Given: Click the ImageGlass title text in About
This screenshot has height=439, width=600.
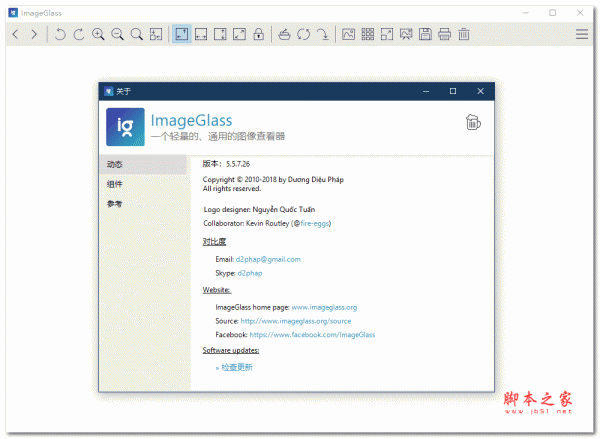Looking at the screenshot, I should tap(191, 121).
